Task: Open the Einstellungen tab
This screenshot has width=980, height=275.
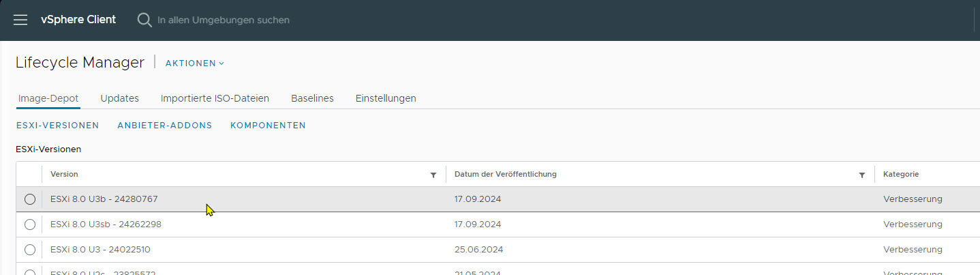Action: pyautogui.click(x=386, y=98)
